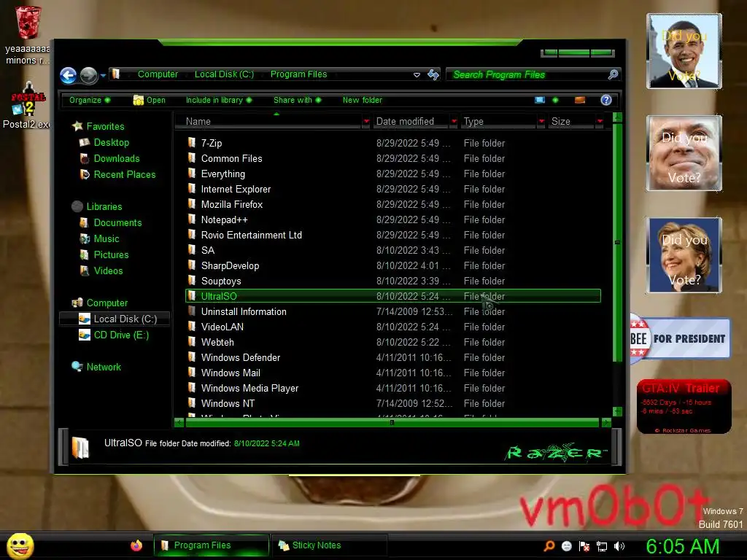Select the Everything folder
Image resolution: width=747 pixels, height=560 pixels.
coord(223,174)
